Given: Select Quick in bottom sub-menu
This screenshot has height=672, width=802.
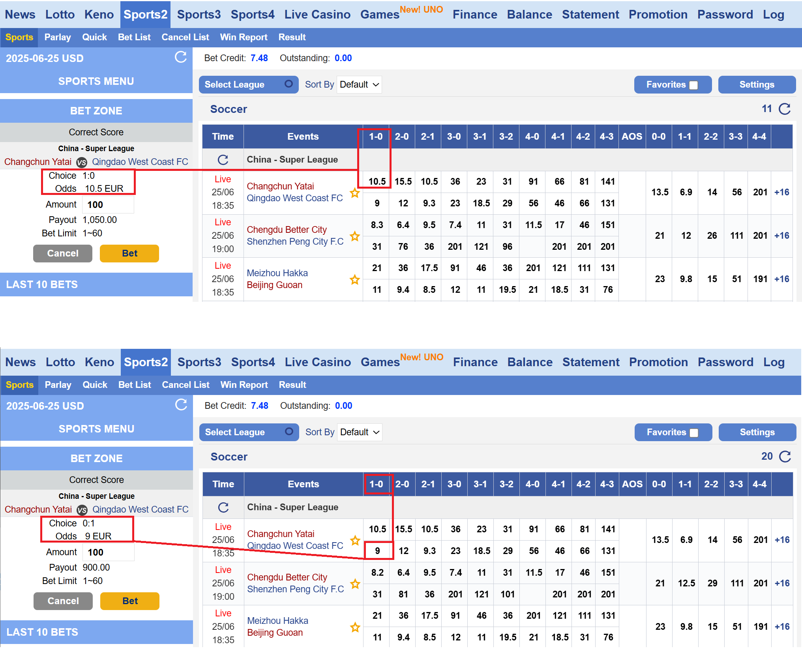Looking at the screenshot, I should [95, 385].
